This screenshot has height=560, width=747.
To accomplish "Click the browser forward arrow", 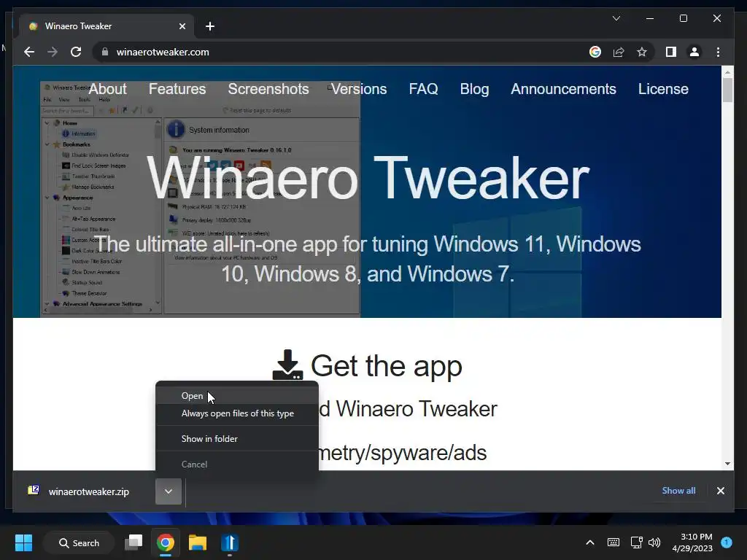I will tap(53, 52).
